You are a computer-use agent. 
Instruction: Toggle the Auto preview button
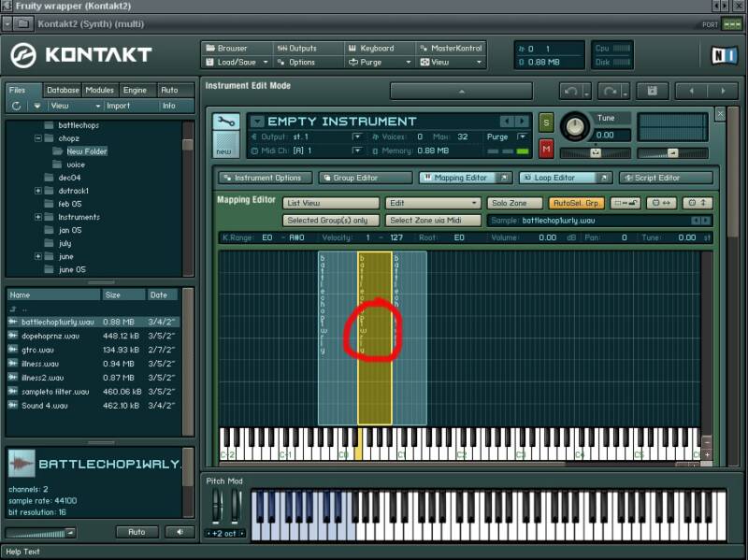click(x=137, y=532)
